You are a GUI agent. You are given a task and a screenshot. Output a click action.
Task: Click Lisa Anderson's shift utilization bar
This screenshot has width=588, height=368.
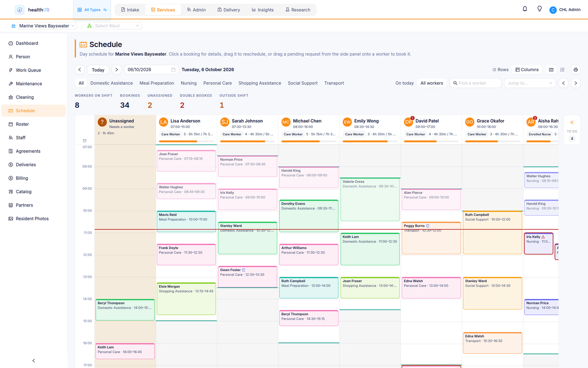tap(186, 141)
